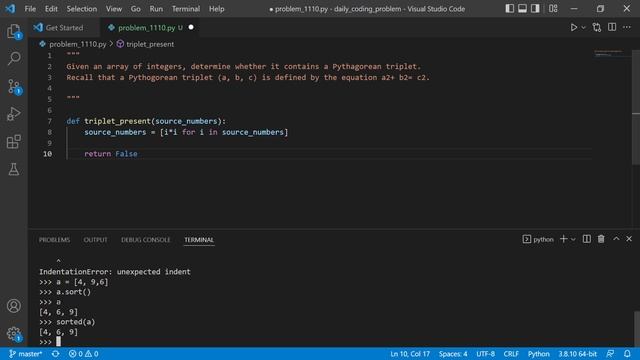Screen dimensions: 640x360
Task: Toggle the primary side bar layout icon
Action: (509, 9)
